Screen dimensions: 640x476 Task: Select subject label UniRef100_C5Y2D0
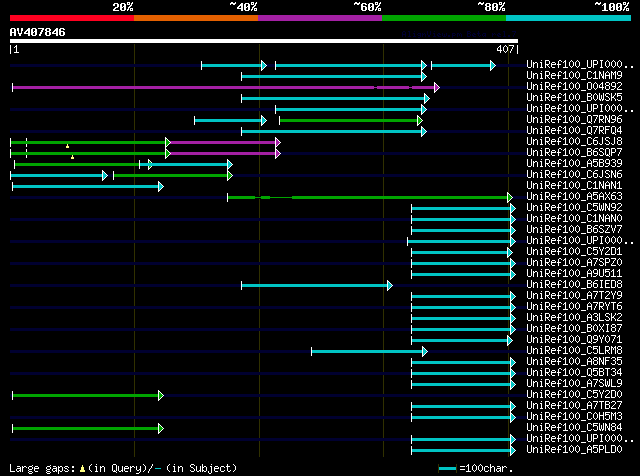pyautogui.click(x=574, y=395)
